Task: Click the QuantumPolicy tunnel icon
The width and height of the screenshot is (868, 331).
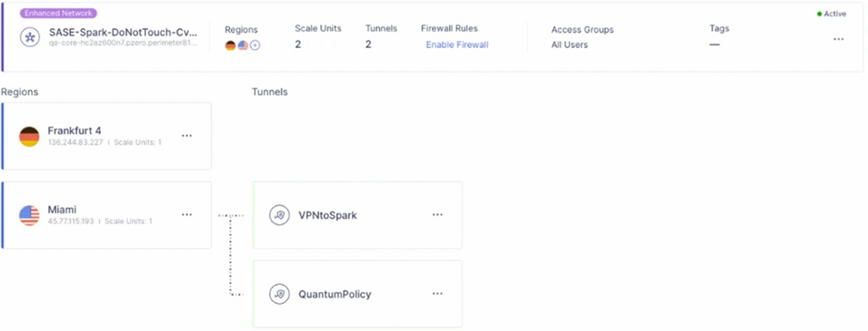Action: [x=280, y=294]
